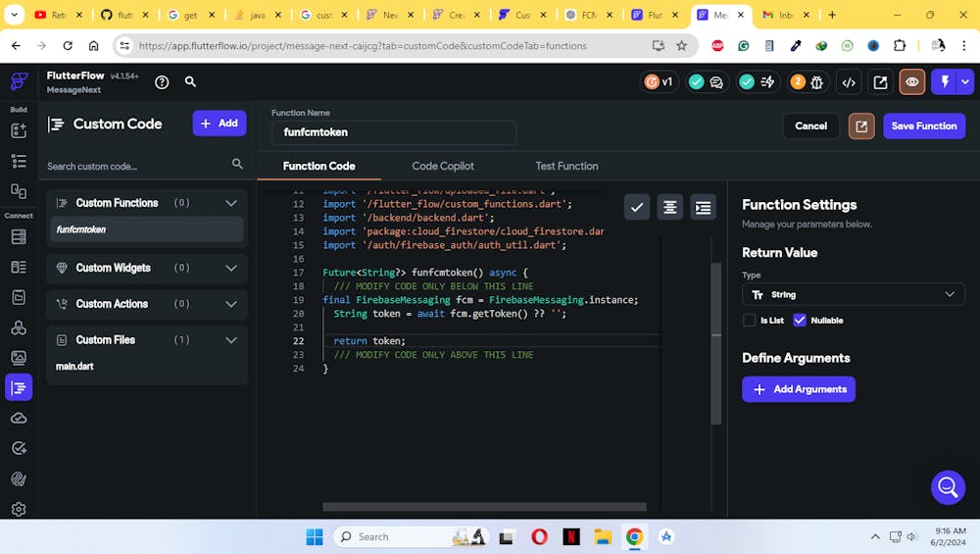Click the lightning run mode icon
This screenshot has height=554, width=980.
tap(945, 82)
